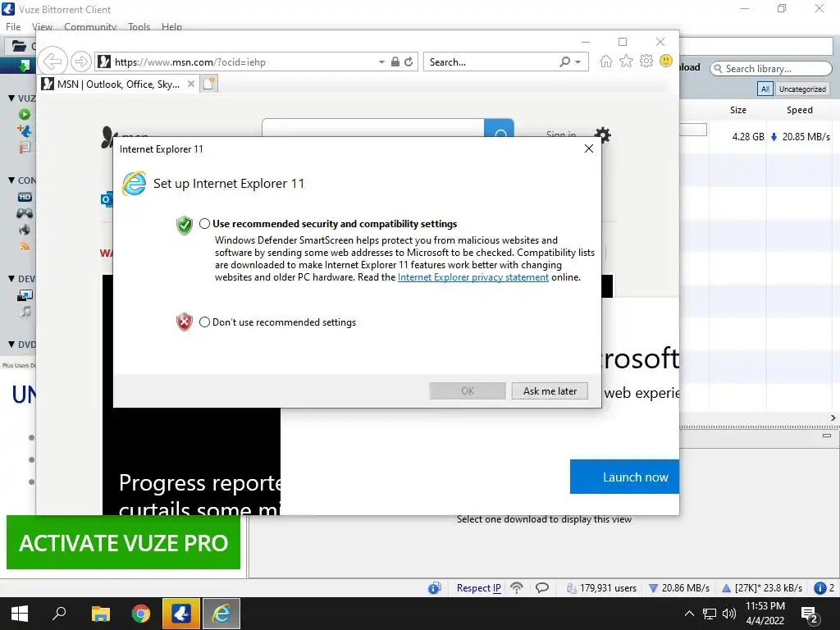Screen dimensions: 840x630
Task: Click the music note icon in Vuze sidebar
Action: point(25,312)
